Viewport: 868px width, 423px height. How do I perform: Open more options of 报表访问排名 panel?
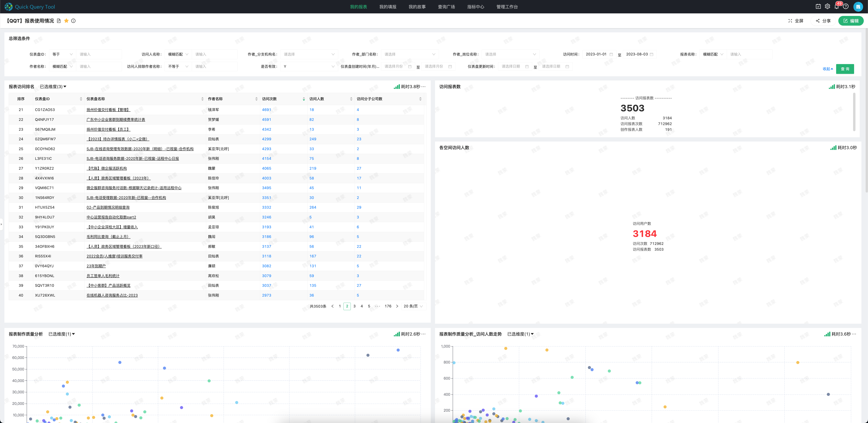[x=423, y=87]
